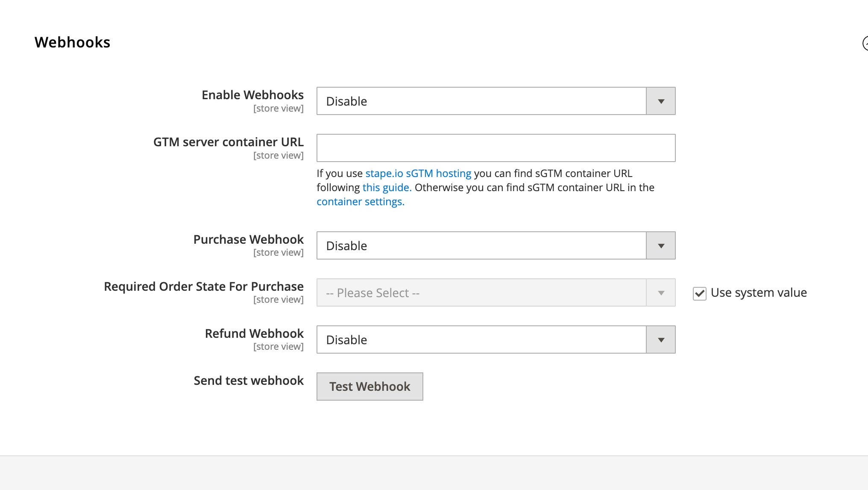868x490 pixels.
Task: Click the GTM server container URL input field
Action: pyautogui.click(x=496, y=148)
